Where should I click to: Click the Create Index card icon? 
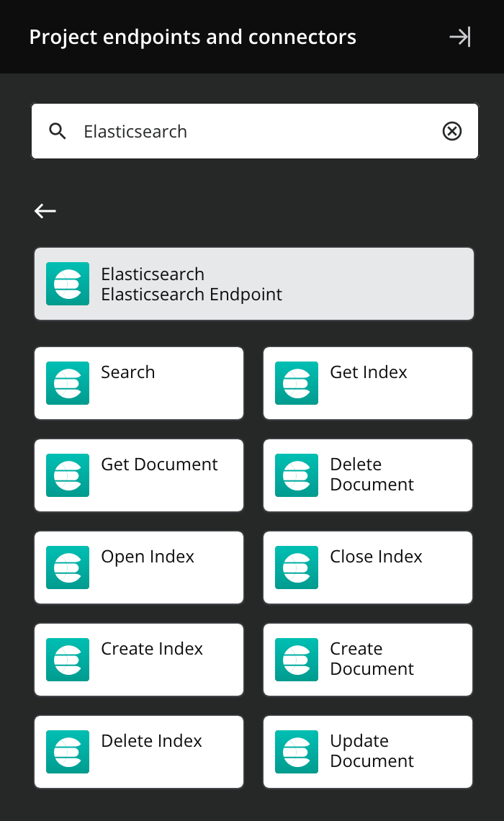point(68,660)
